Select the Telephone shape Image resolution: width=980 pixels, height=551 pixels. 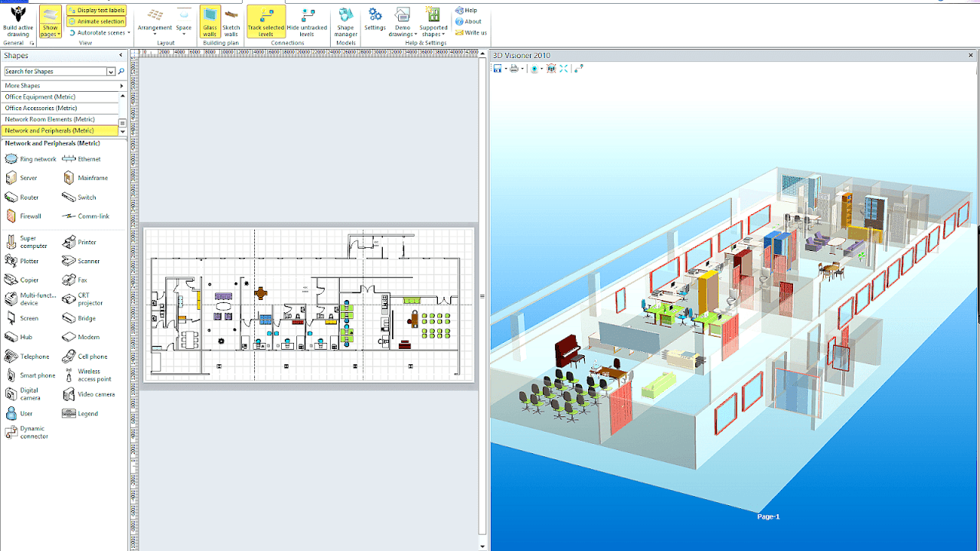click(x=28, y=357)
